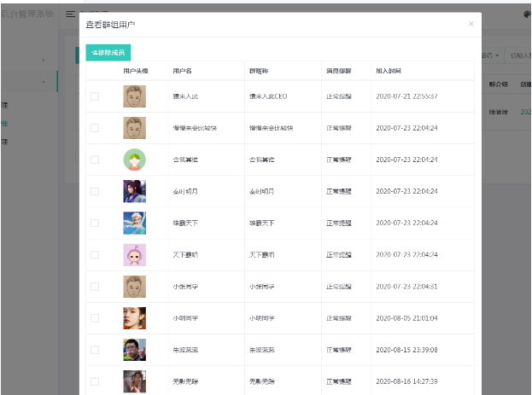Tick checkbox for user 慢慢来会比较快
This screenshot has width=532, height=395.
point(95,128)
